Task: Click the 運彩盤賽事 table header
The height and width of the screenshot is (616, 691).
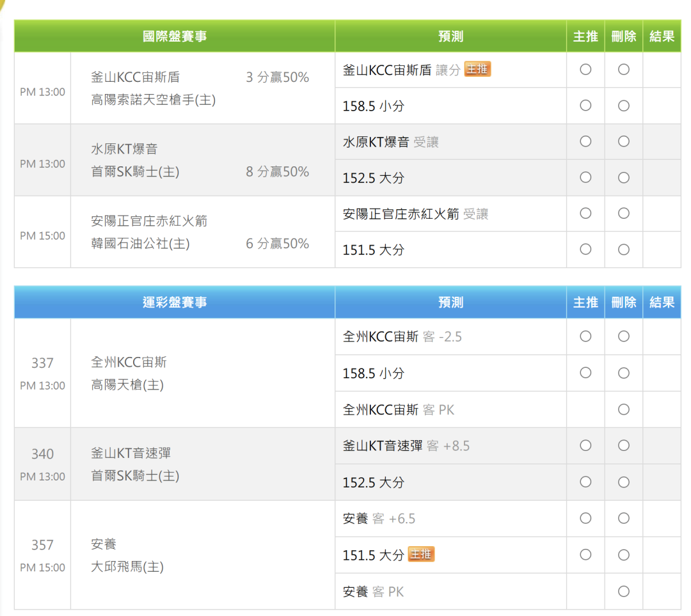Action: (x=175, y=303)
